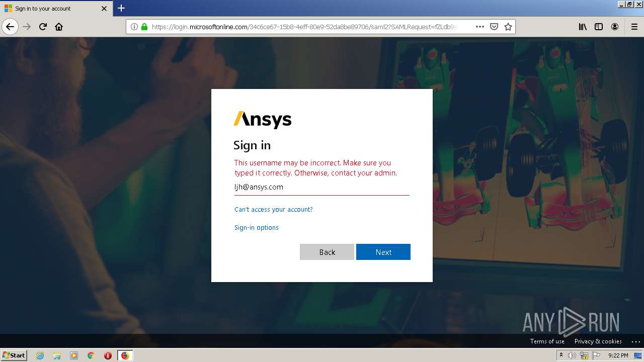Image resolution: width=644 pixels, height=362 pixels.
Task: Open Firefox account icon
Action: (x=615, y=27)
